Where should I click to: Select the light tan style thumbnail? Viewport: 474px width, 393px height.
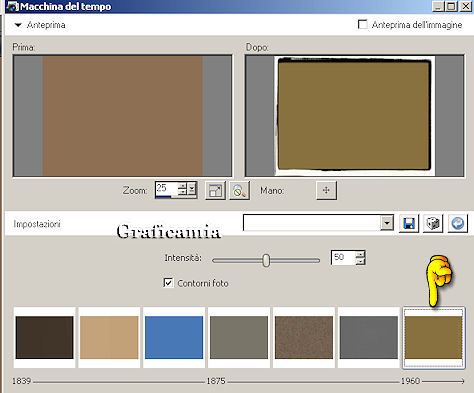click(109, 337)
